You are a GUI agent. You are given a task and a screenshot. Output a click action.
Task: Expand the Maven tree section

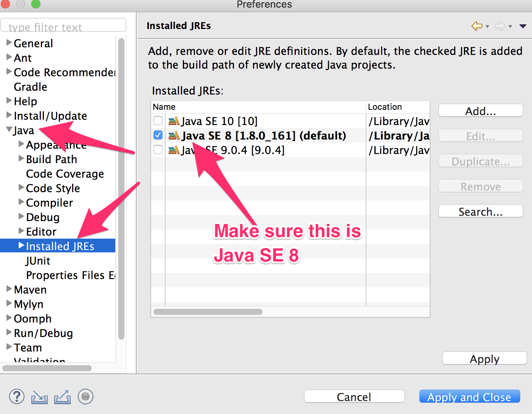pos(8,289)
